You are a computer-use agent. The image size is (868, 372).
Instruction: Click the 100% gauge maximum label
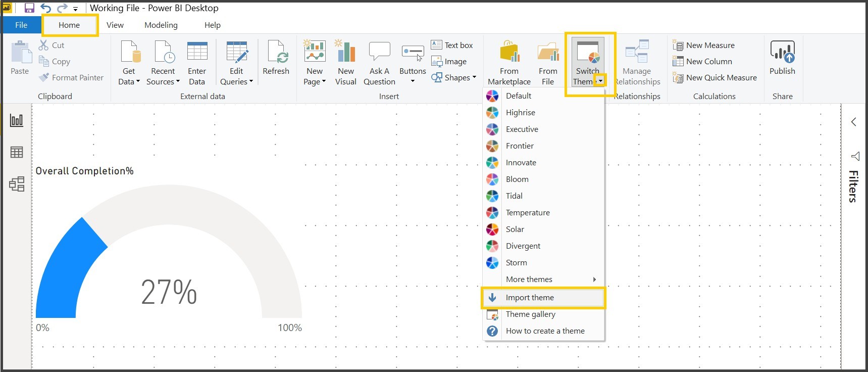pyautogui.click(x=290, y=328)
